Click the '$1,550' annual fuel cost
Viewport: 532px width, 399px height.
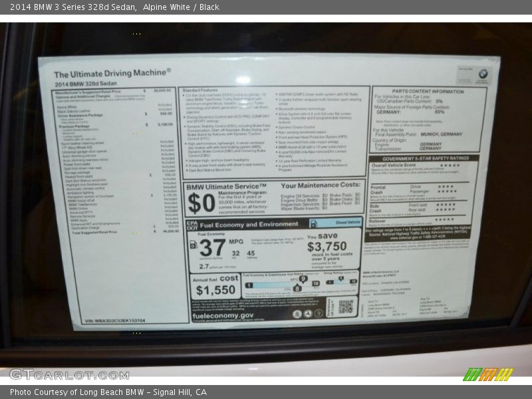point(215,290)
